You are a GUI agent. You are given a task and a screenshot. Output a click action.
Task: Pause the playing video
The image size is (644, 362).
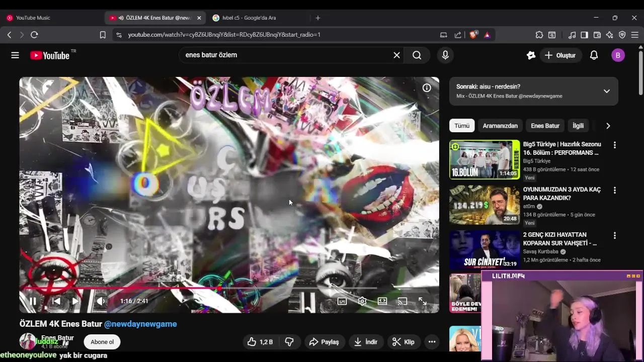[x=33, y=301]
